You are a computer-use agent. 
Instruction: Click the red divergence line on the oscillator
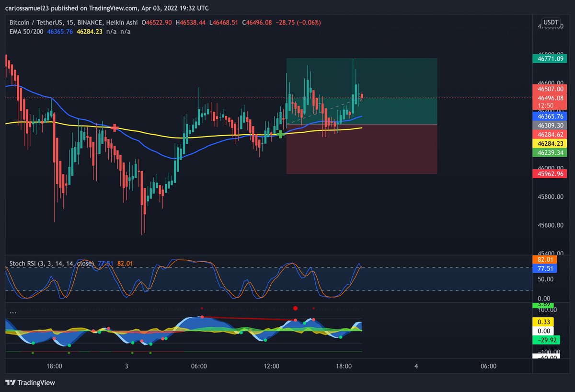249,318
